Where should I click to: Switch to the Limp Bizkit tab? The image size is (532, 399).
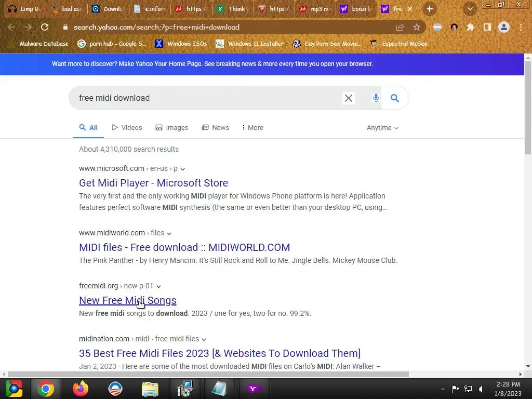pos(24,9)
